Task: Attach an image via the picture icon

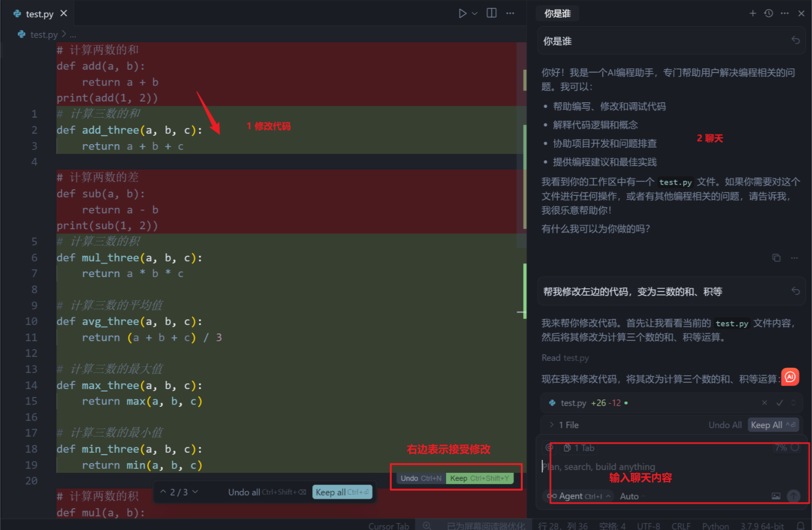Action: point(776,496)
